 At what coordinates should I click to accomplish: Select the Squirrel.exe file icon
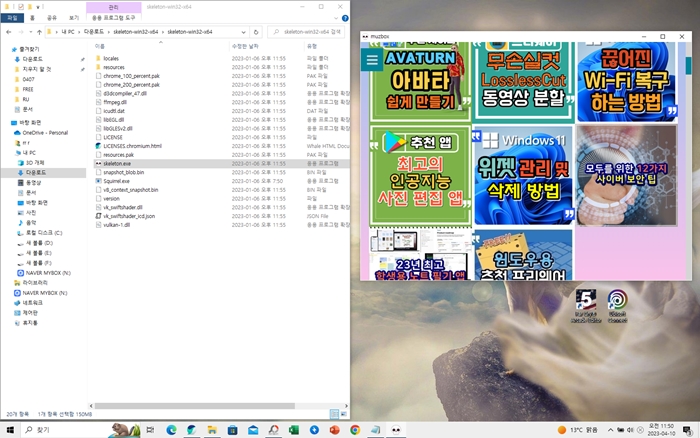99,181
